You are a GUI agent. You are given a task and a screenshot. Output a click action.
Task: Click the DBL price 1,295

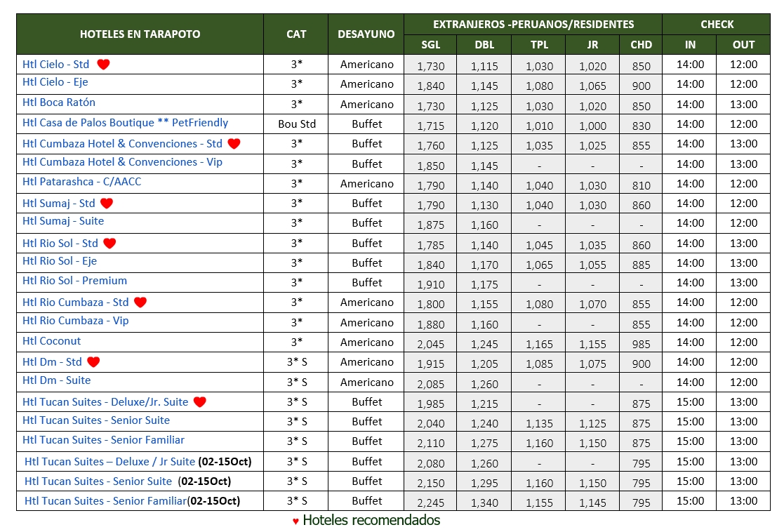coord(484,483)
